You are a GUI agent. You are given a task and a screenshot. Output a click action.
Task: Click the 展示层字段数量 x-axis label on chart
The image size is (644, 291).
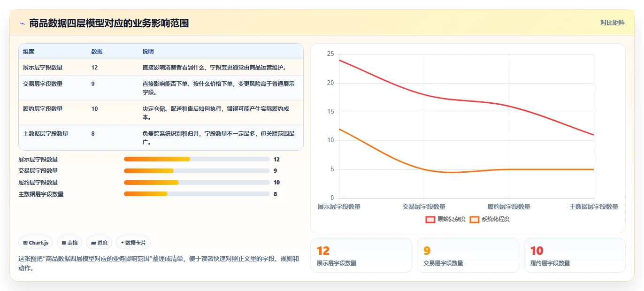339,207
